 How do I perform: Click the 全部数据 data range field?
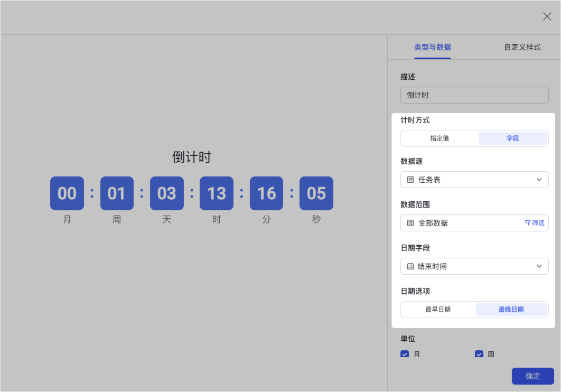pos(460,223)
